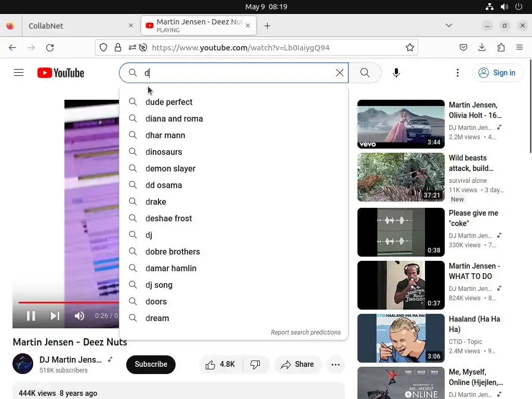The height and width of the screenshot is (399, 532).
Task: Click the page vertical scrollbar
Action: coord(530,106)
